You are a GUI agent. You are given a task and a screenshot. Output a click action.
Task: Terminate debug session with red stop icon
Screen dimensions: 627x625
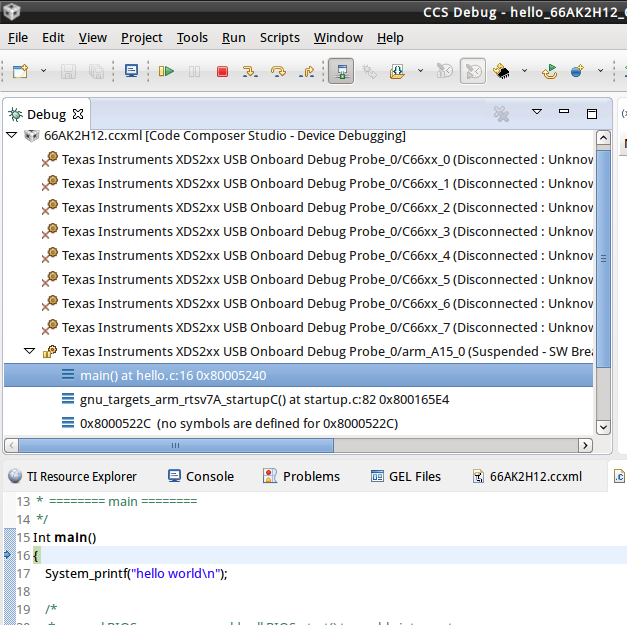click(222, 72)
